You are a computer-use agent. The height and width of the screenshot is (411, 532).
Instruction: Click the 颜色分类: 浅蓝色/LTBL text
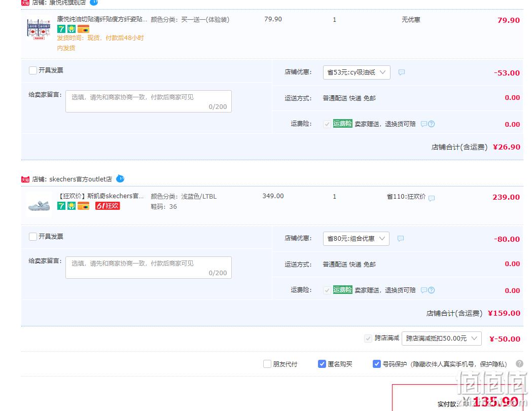coord(184,196)
